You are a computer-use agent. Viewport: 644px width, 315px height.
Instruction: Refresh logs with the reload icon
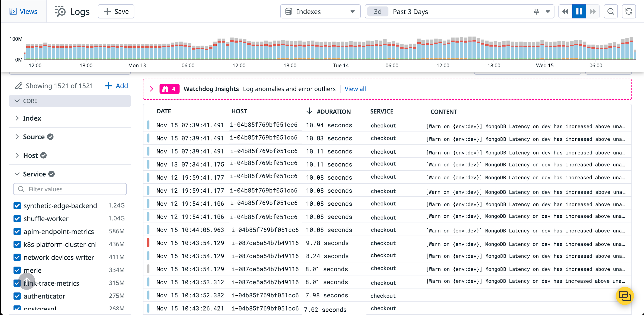[629, 11]
